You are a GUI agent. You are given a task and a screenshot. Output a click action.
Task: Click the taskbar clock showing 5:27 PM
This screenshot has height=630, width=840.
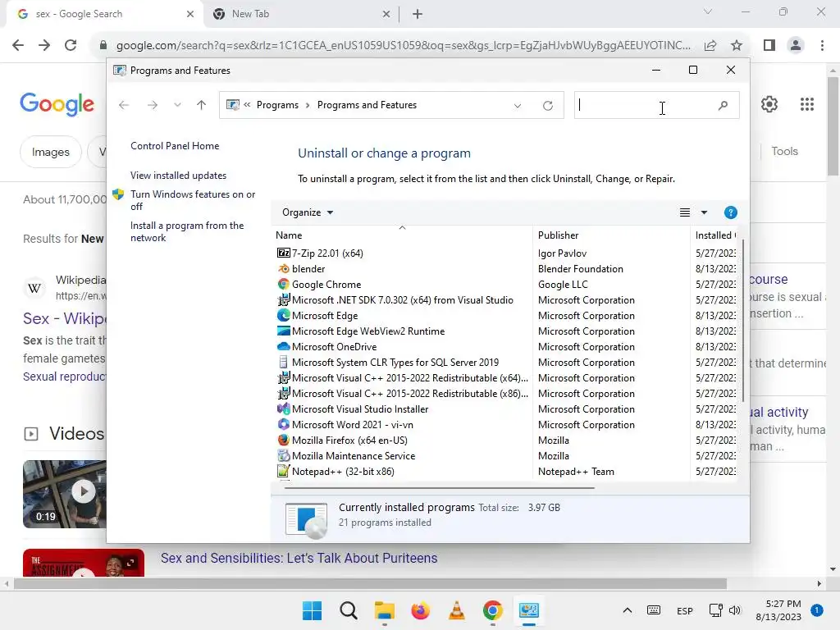coord(778,610)
